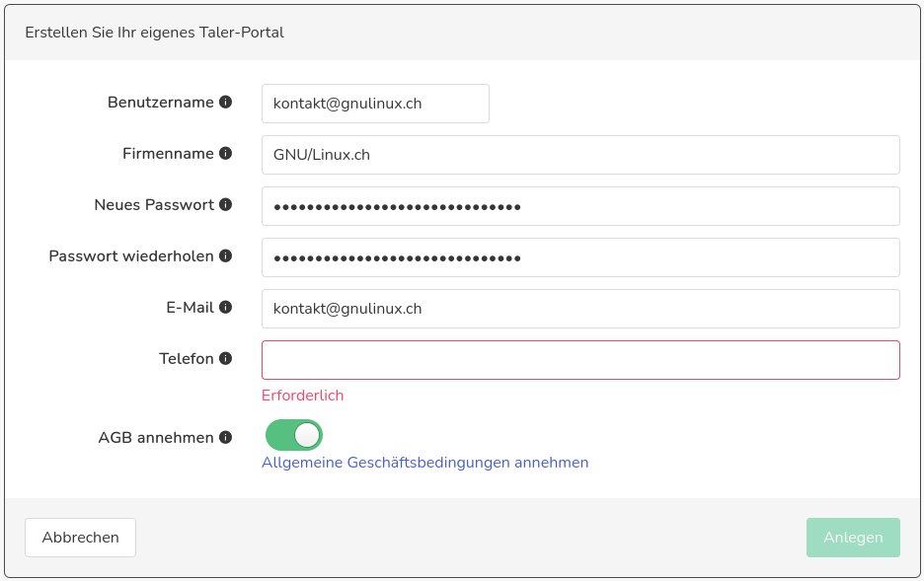924x581 pixels.
Task: Click the red Erforderlich error message
Action: coord(302,396)
